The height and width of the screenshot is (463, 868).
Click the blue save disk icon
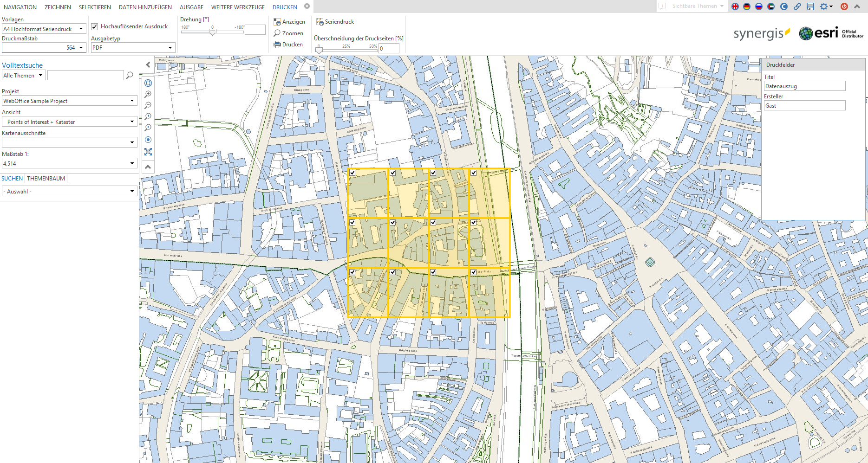[810, 6]
